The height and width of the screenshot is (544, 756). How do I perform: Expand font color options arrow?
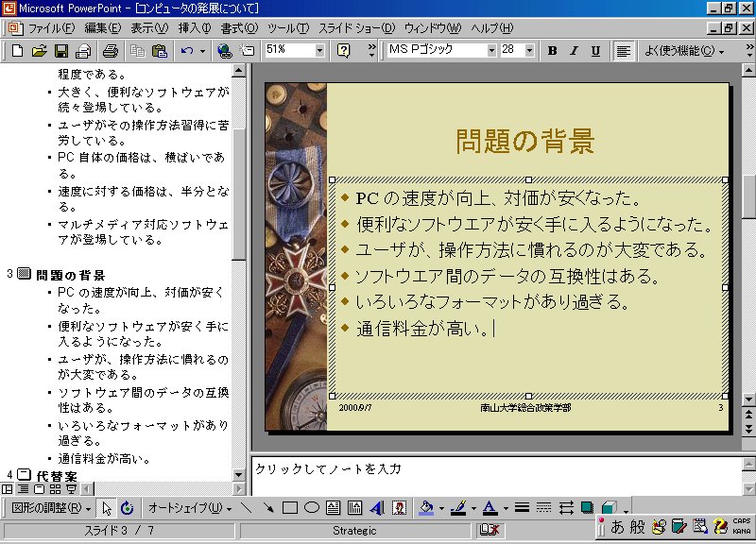point(506,508)
